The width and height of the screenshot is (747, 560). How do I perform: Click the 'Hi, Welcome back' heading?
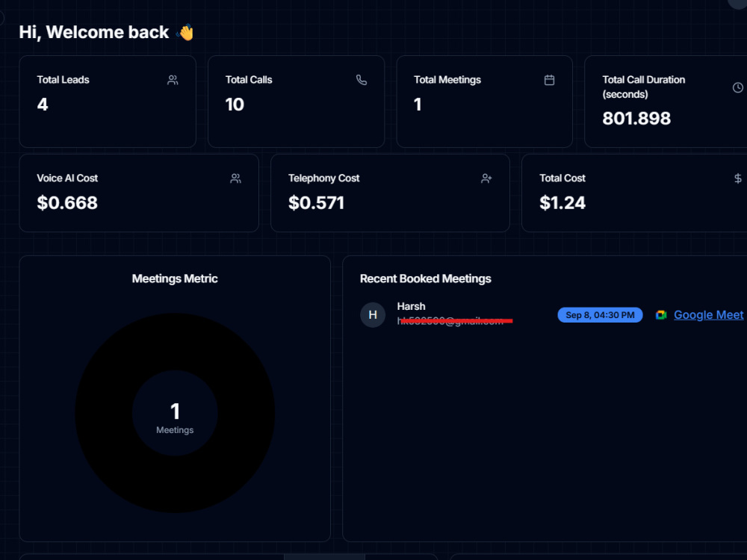(94, 32)
